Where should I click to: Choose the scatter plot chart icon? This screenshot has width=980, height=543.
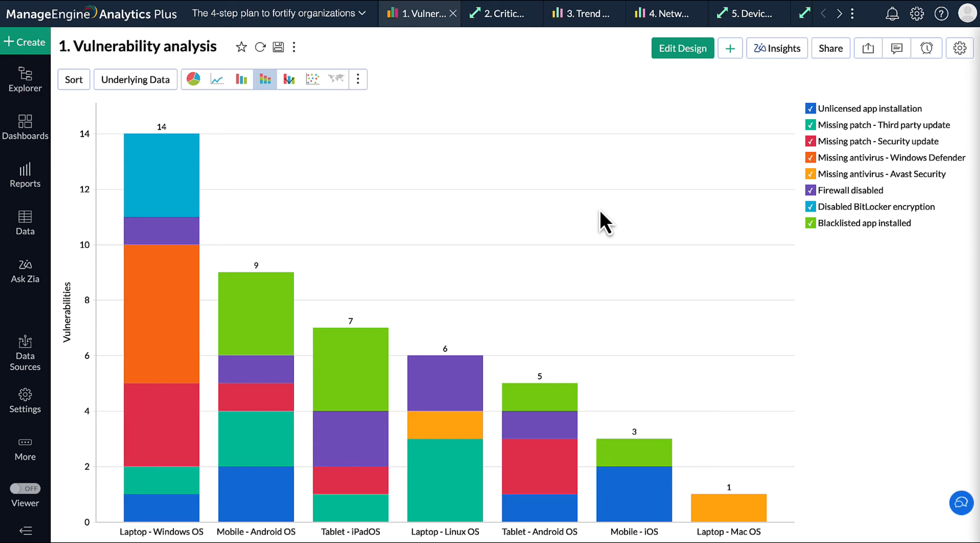point(312,79)
